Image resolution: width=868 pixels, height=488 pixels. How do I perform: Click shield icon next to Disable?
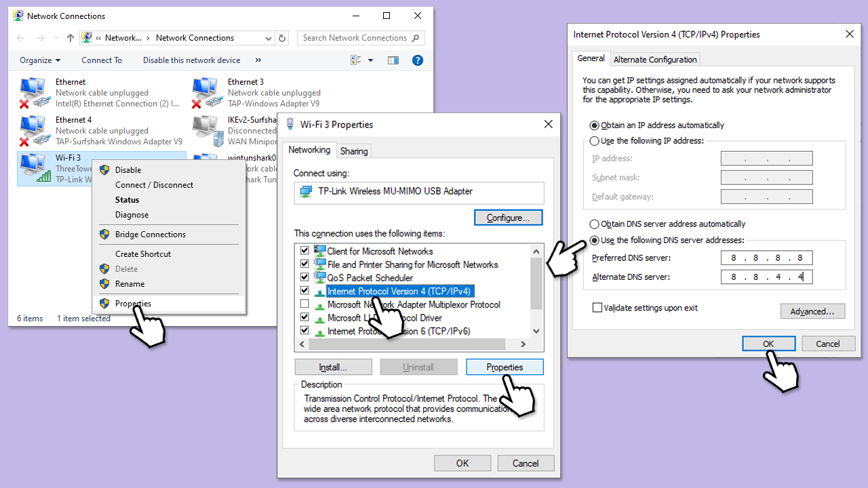point(104,170)
